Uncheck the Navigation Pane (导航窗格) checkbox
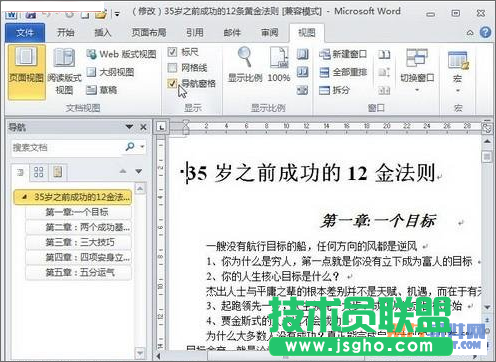This screenshot has height=362, width=496. (172, 83)
